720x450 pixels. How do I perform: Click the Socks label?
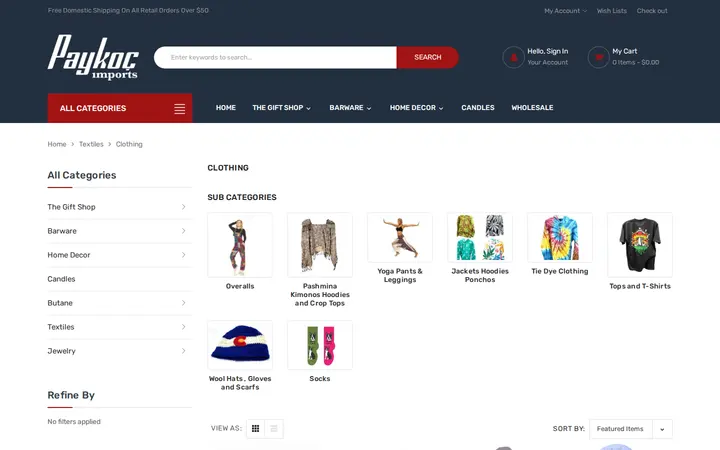(x=320, y=379)
